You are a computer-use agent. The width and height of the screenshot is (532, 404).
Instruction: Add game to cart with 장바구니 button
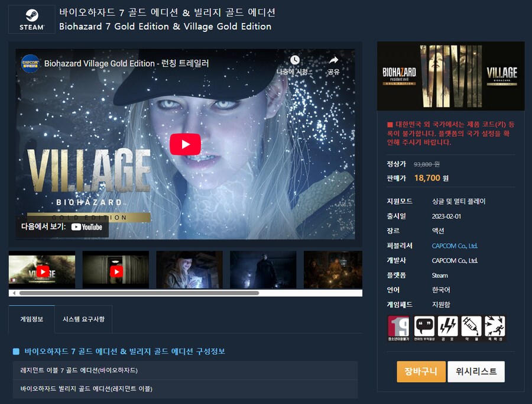coord(421,371)
